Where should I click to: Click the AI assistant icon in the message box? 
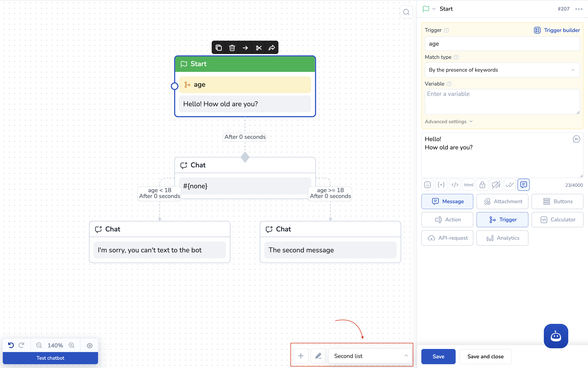pos(576,139)
